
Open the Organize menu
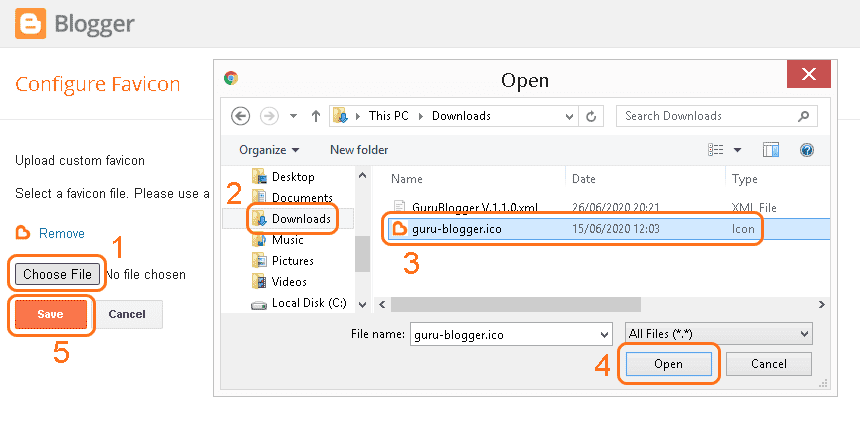(x=269, y=150)
